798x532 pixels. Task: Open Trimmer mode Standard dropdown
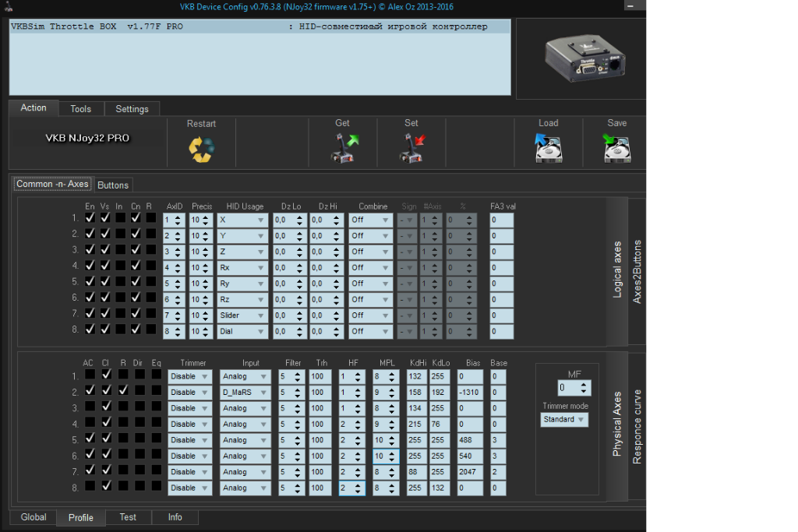(x=564, y=420)
